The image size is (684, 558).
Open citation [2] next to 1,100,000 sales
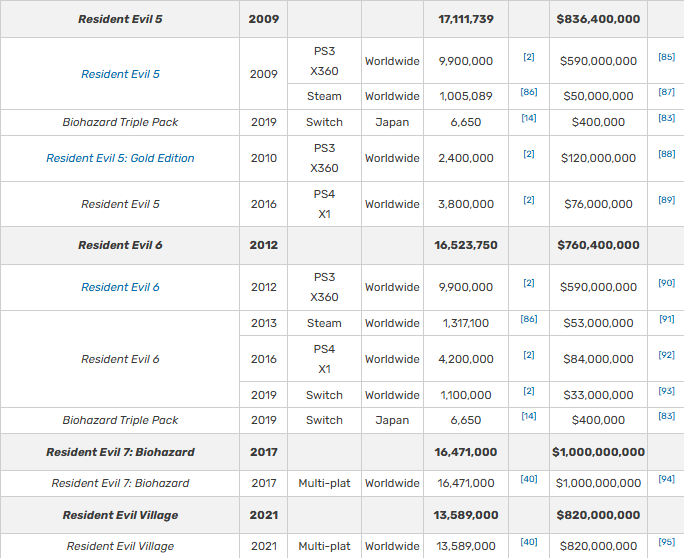click(529, 391)
